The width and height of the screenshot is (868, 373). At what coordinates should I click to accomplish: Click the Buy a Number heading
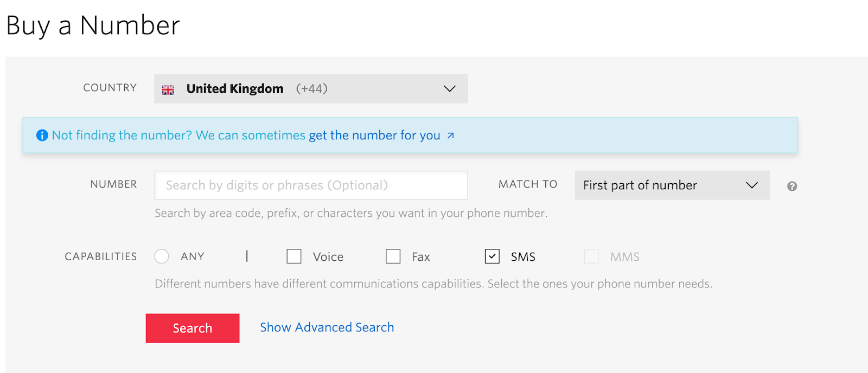point(93,25)
